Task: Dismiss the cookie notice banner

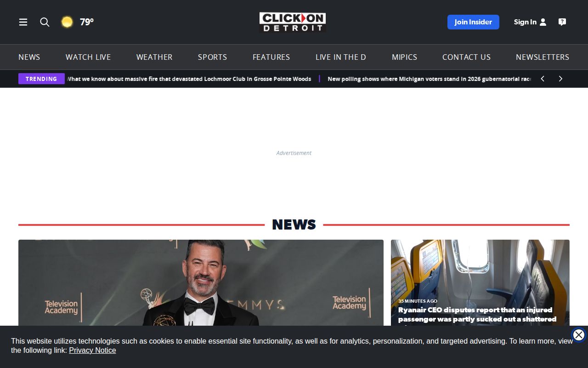Action: 579,335
